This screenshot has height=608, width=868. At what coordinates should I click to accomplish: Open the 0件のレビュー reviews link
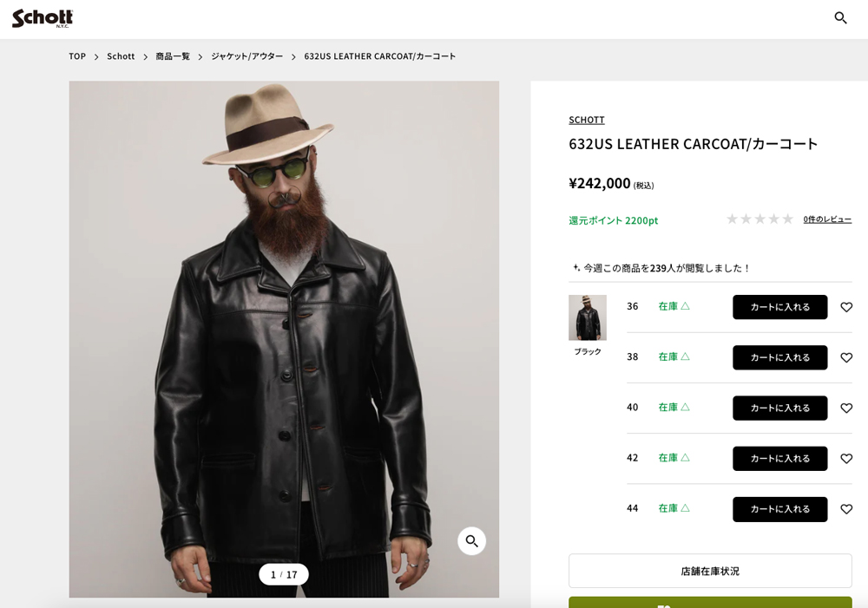tap(827, 219)
